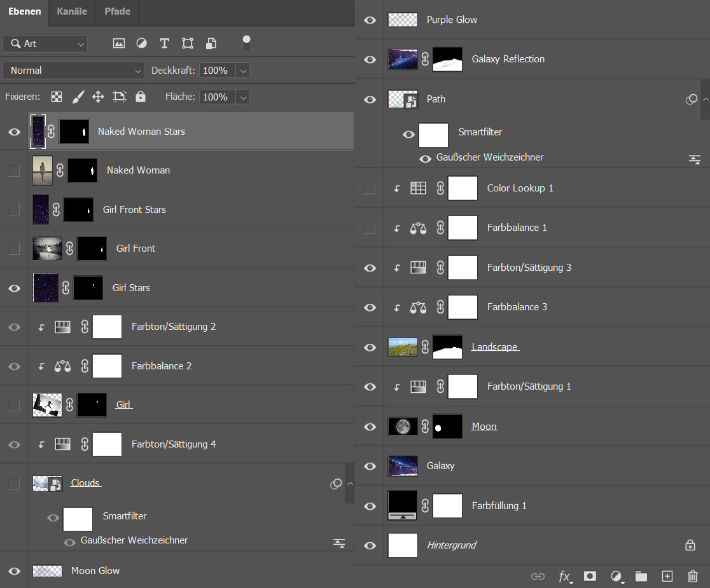This screenshot has height=588, width=710.
Task: Click the create new layer icon
Action: pos(667,576)
